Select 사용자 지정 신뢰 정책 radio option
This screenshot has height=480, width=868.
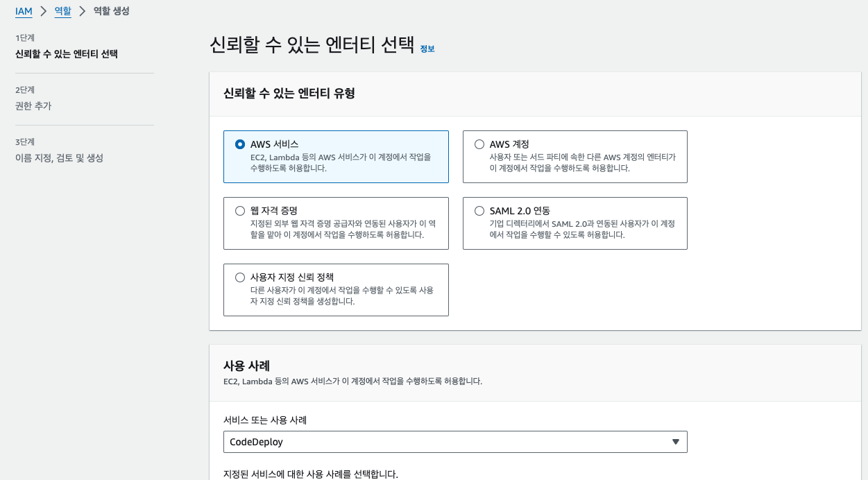[240, 277]
